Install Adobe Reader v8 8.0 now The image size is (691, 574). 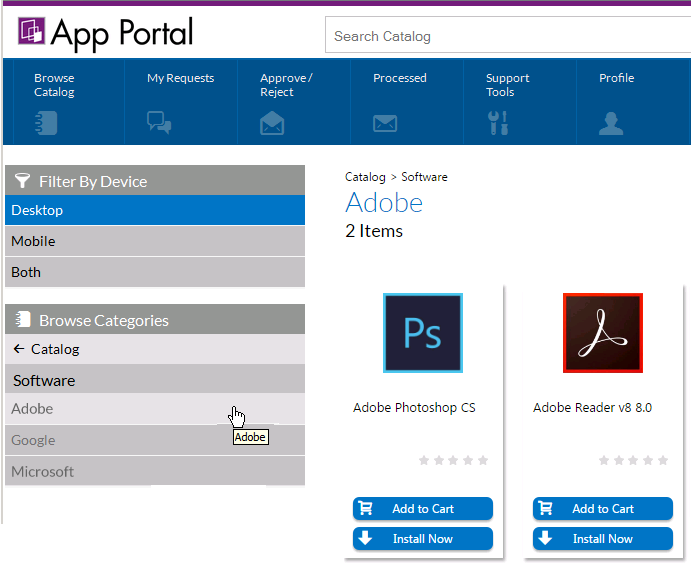(602, 538)
